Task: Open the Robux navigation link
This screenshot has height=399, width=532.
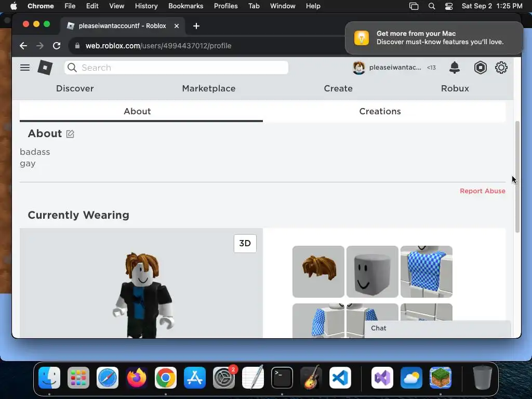Action: [x=455, y=88]
